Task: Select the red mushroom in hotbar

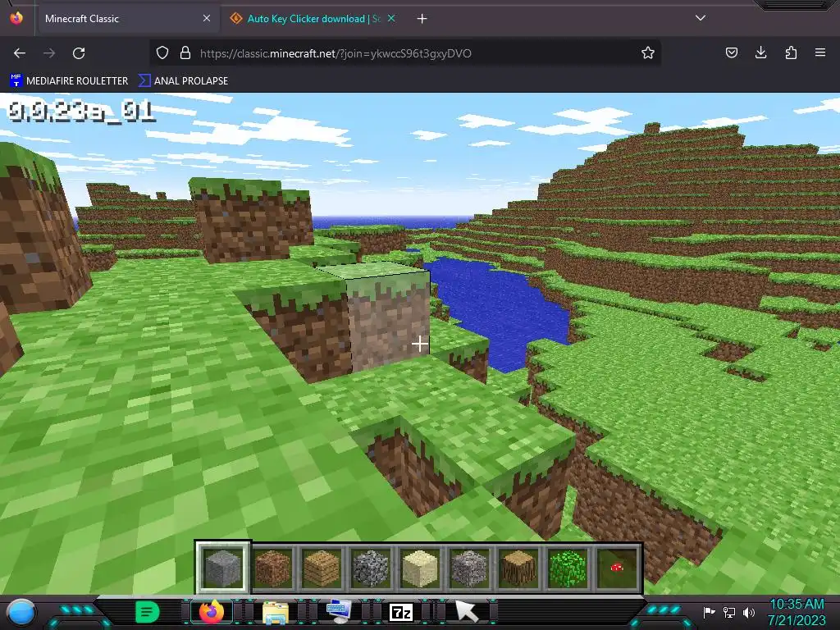Action: [x=617, y=568]
